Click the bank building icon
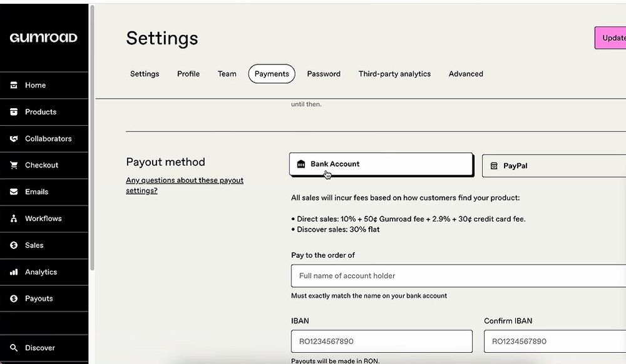The height and width of the screenshot is (364, 626). 301,164
